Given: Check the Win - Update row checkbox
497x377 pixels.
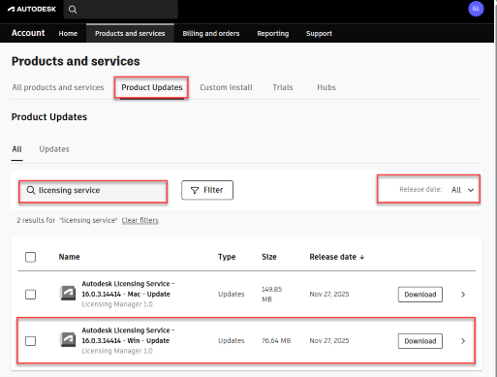Looking at the screenshot, I should point(30,341).
